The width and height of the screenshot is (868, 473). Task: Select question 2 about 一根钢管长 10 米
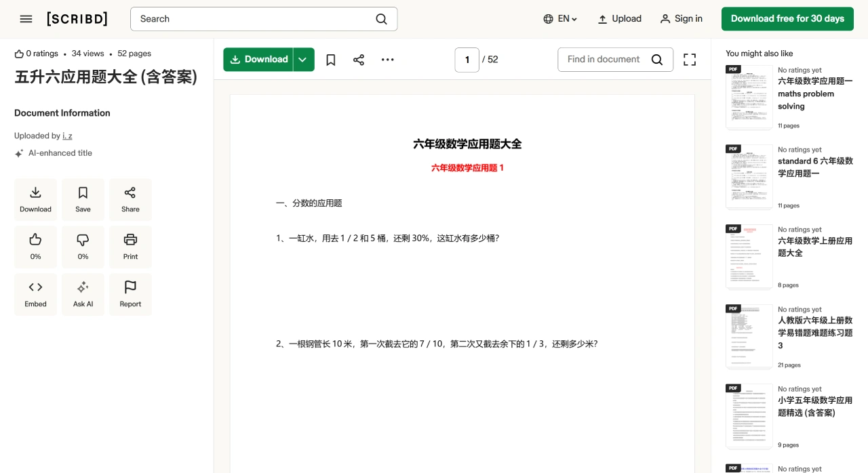437,344
